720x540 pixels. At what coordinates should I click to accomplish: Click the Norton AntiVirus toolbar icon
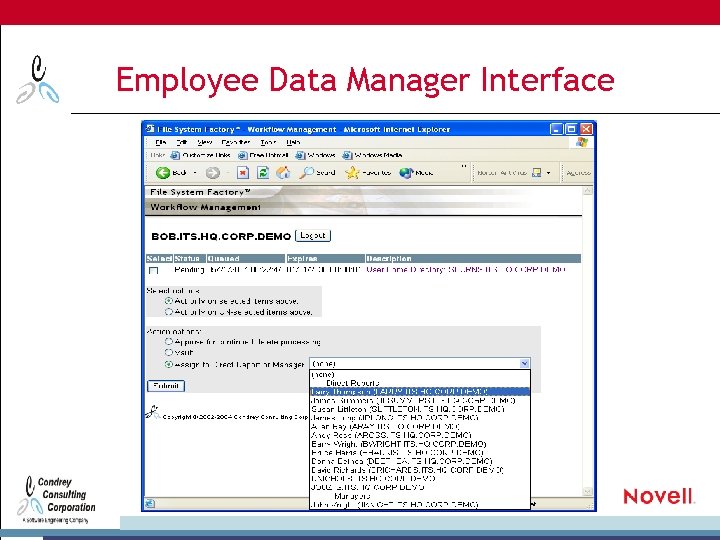(x=536, y=173)
